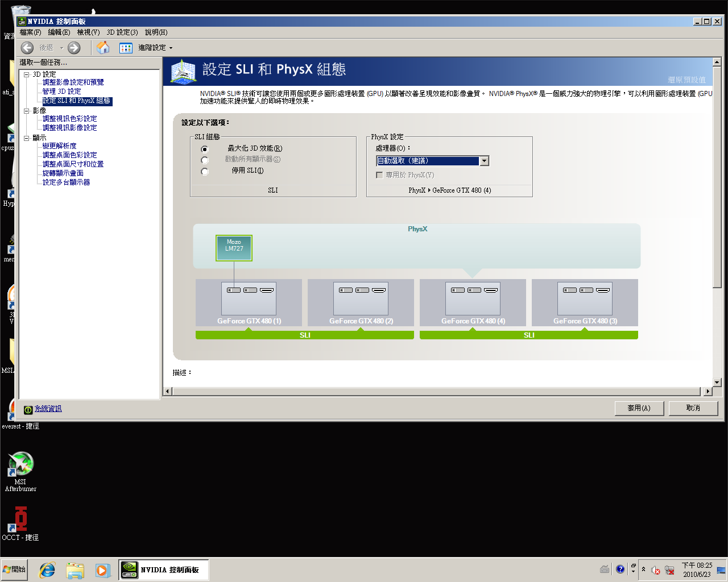Open the OCCT desktop shortcut
Viewport: 728px width, 582px height.
tap(20, 523)
